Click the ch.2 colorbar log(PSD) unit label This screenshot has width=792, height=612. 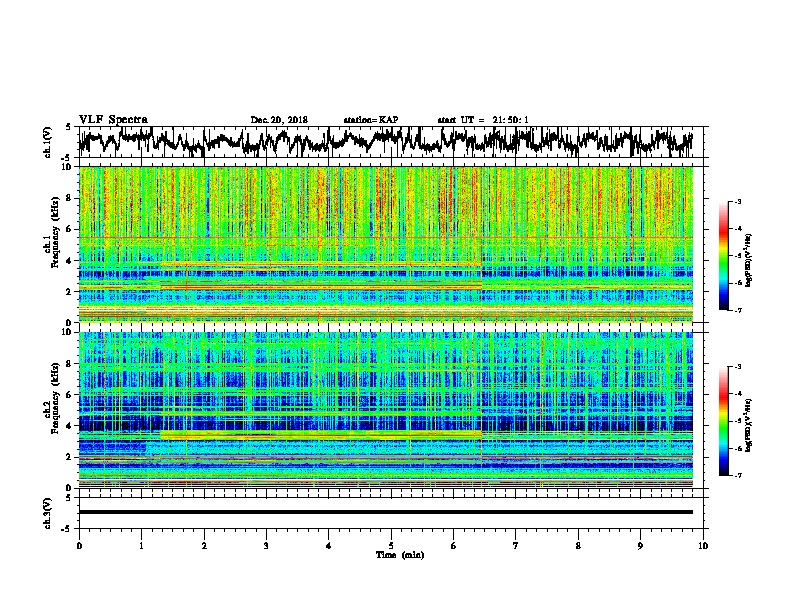click(749, 425)
